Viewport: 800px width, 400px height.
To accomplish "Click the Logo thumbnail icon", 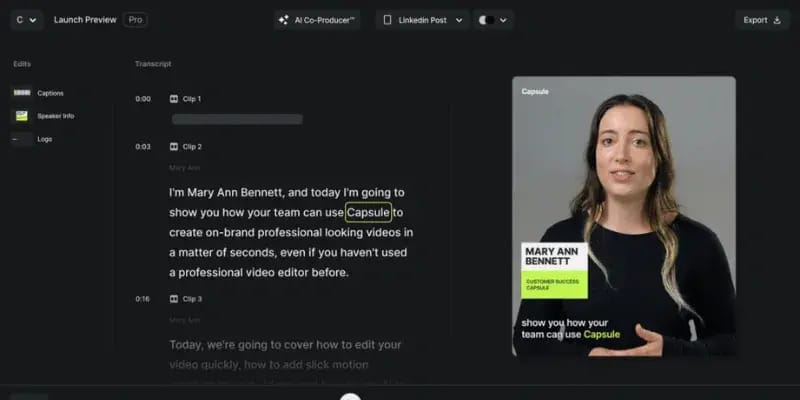I will (22, 139).
